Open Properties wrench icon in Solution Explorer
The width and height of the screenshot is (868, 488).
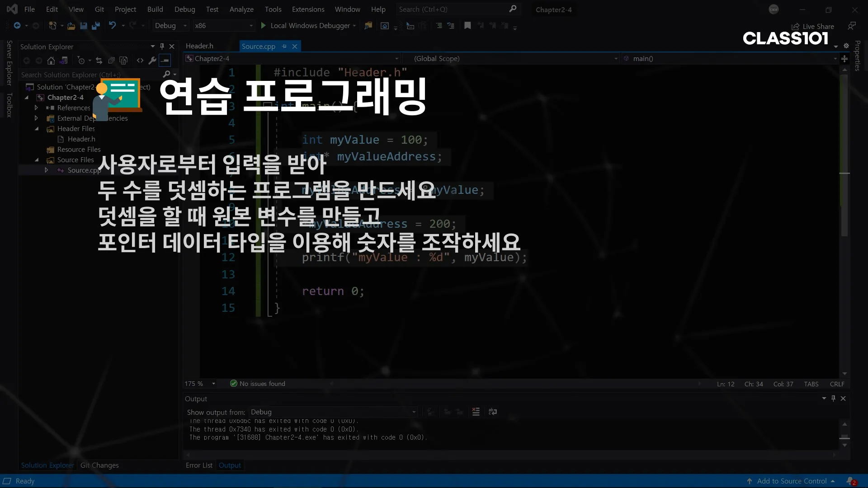point(152,61)
